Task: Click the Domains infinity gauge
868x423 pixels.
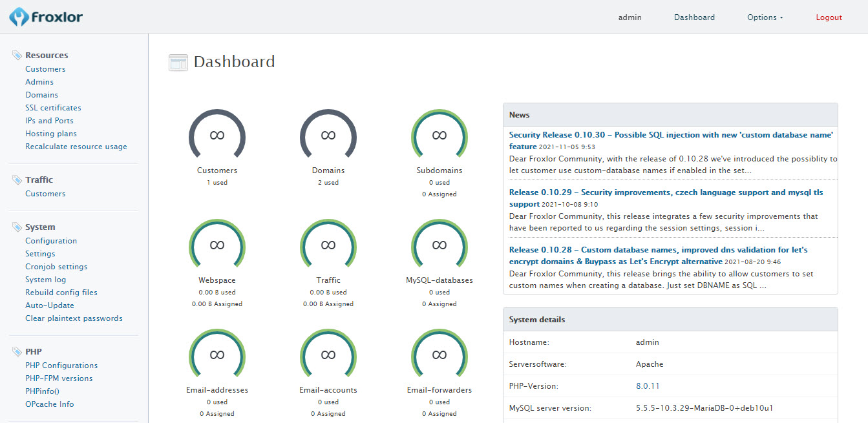Action: coord(328,136)
